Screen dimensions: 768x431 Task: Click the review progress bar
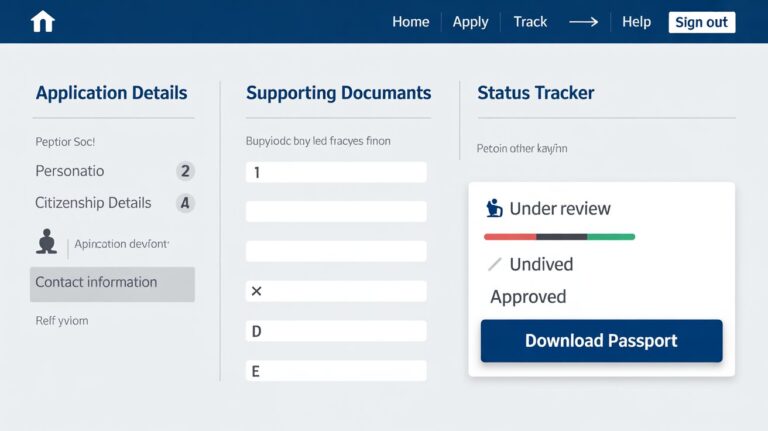click(x=559, y=237)
